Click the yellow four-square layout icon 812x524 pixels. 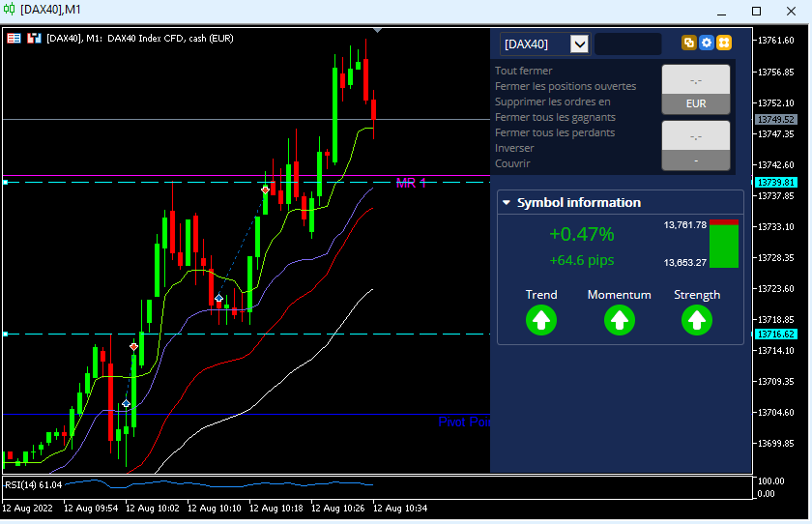tap(724, 43)
